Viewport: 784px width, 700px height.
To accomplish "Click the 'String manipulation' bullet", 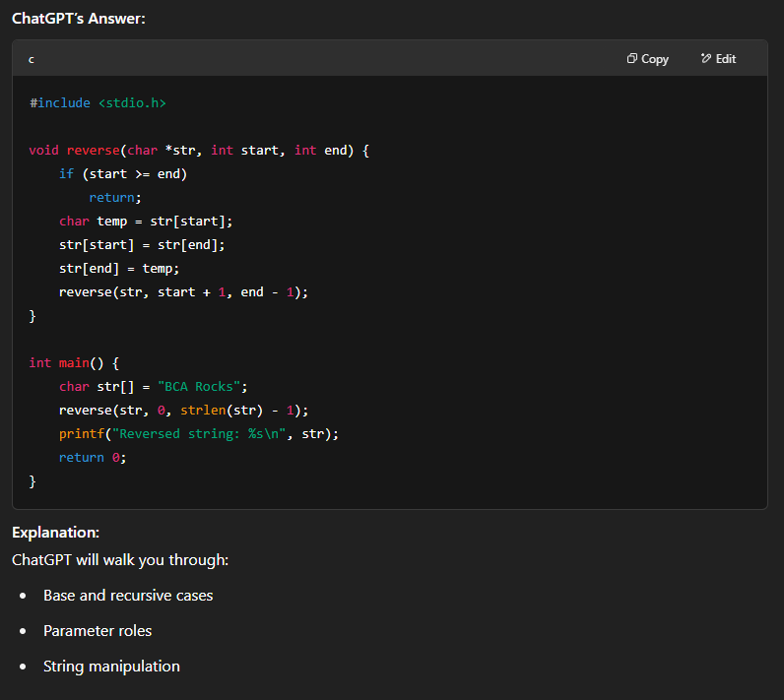I will (x=111, y=667).
